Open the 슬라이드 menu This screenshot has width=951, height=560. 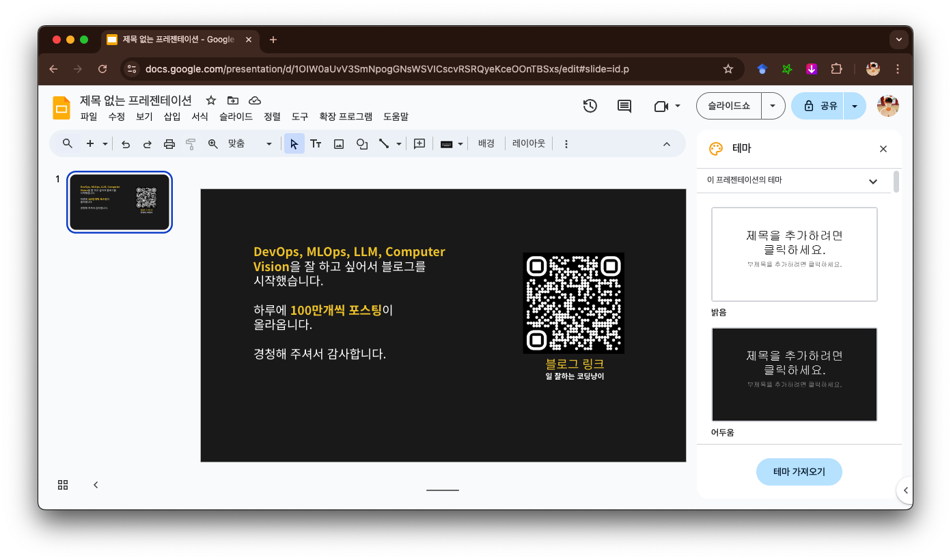coord(236,117)
